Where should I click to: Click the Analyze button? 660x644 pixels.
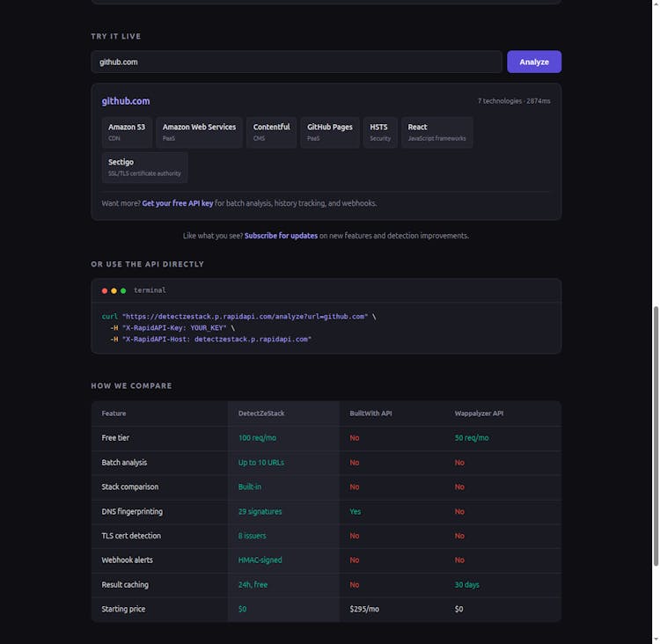[x=534, y=62]
